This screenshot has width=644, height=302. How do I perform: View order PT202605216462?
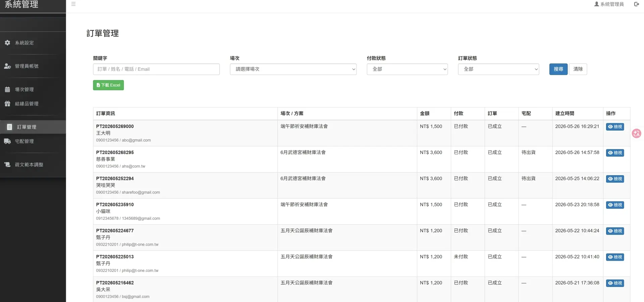pos(615,283)
